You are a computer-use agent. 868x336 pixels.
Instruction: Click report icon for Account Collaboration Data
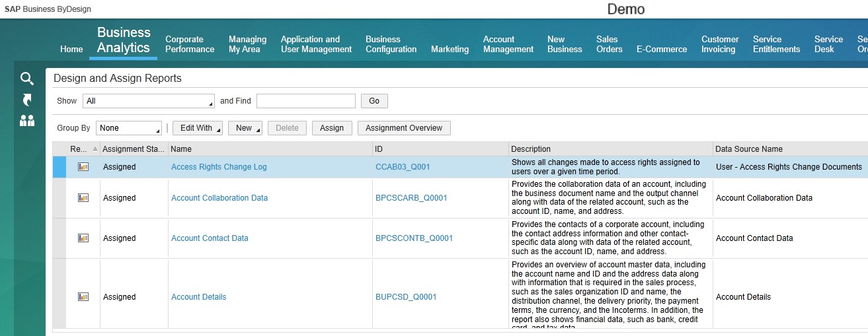[83, 198]
